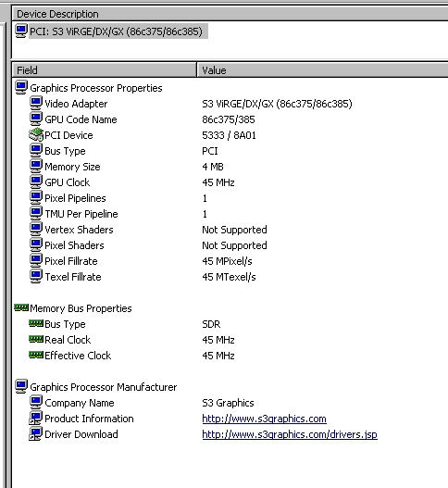Click the Texel Fillrate row icon
Viewport: 448px width, 488px height.
(x=36, y=276)
